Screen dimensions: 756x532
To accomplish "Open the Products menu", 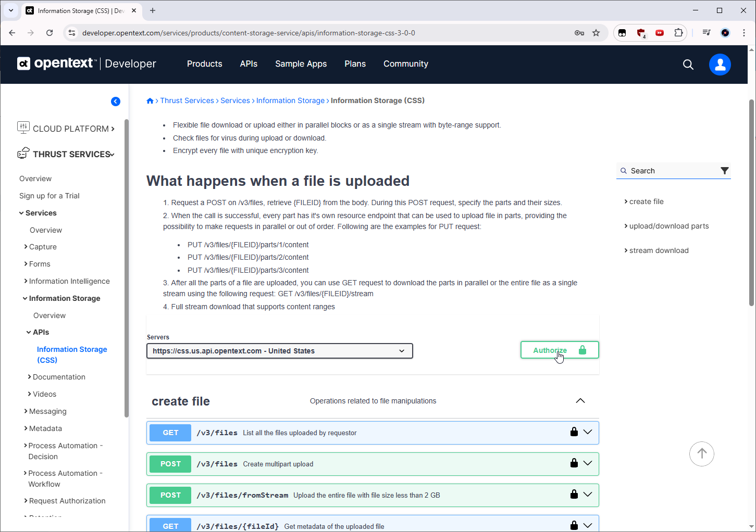I will 205,64.
